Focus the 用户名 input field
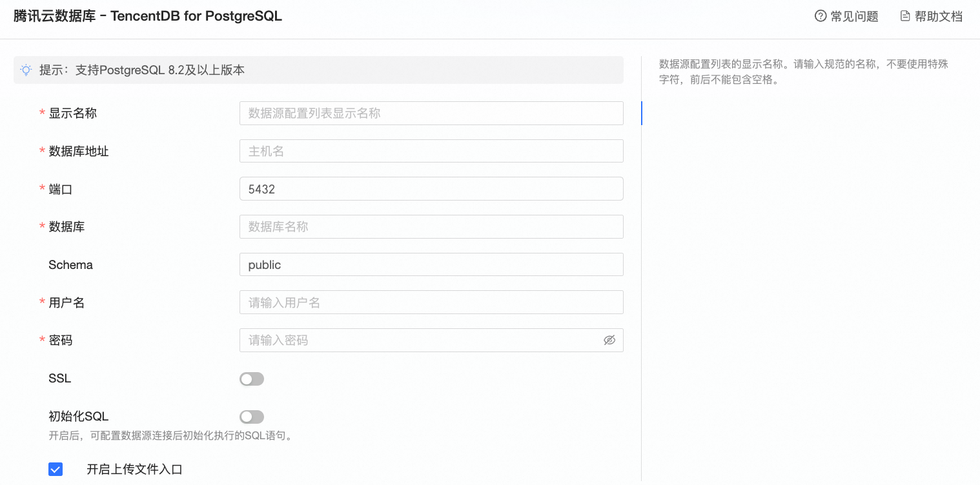 point(431,302)
